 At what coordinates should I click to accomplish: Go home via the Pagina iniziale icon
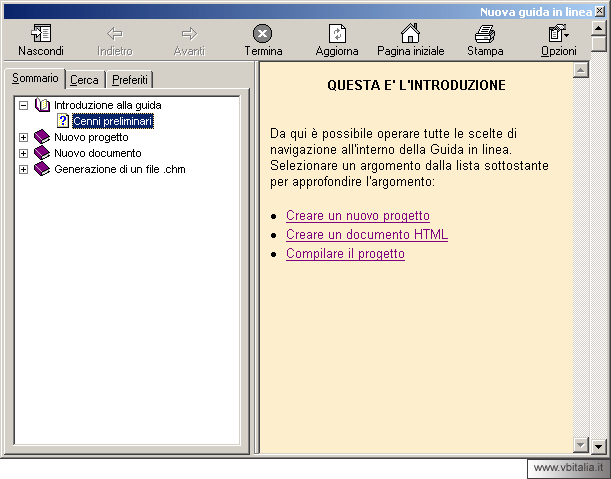(x=410, y=33)
